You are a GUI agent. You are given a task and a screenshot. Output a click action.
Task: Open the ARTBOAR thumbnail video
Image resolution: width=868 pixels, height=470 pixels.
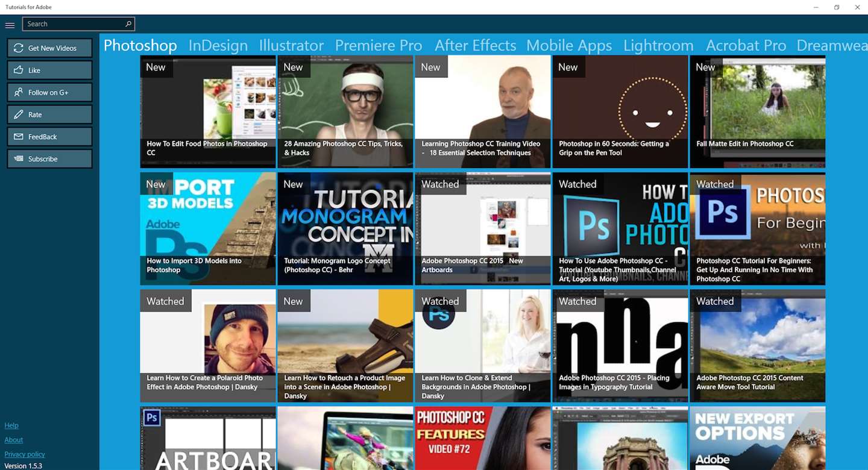(x=208, y=439)
